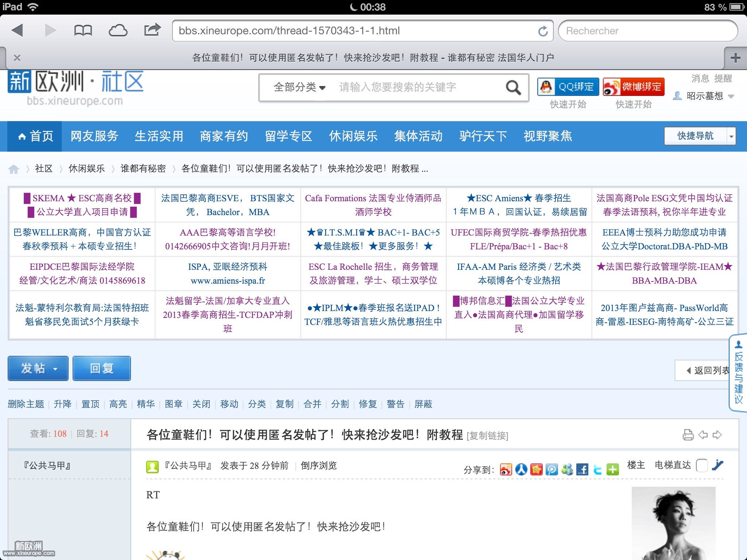747x560 pixels.
Task: Click the home icon in breadcrumb
Action: (x=14, y=169)
